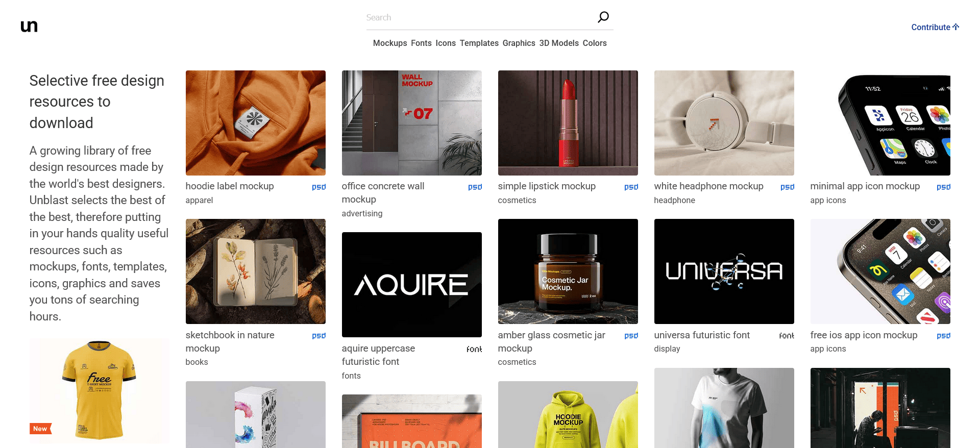This screenshot has width=980, height=448.
Task: Click the font badge beside universa futuristic font
Action: [x=786, y=336]
